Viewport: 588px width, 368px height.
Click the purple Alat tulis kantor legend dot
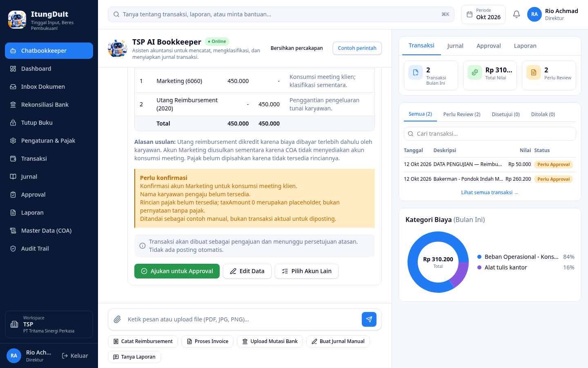[x=479, y=267]
